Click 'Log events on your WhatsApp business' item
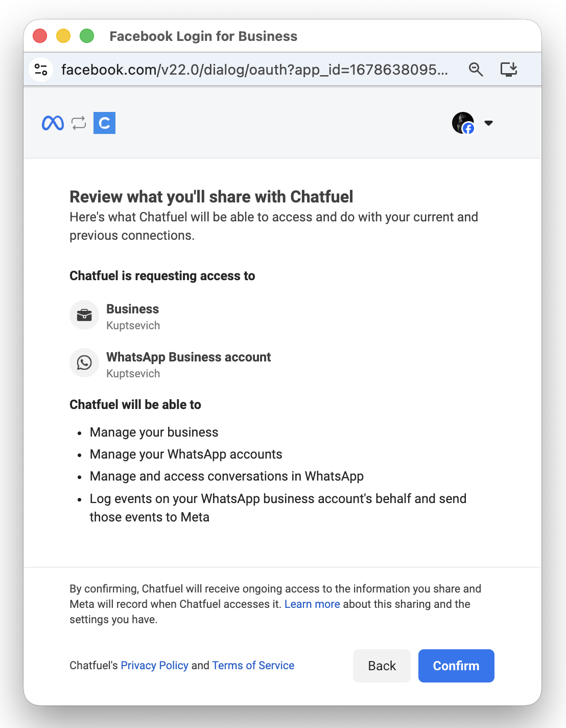This screenshot has width=566, height=728. (x=278, y=508)
